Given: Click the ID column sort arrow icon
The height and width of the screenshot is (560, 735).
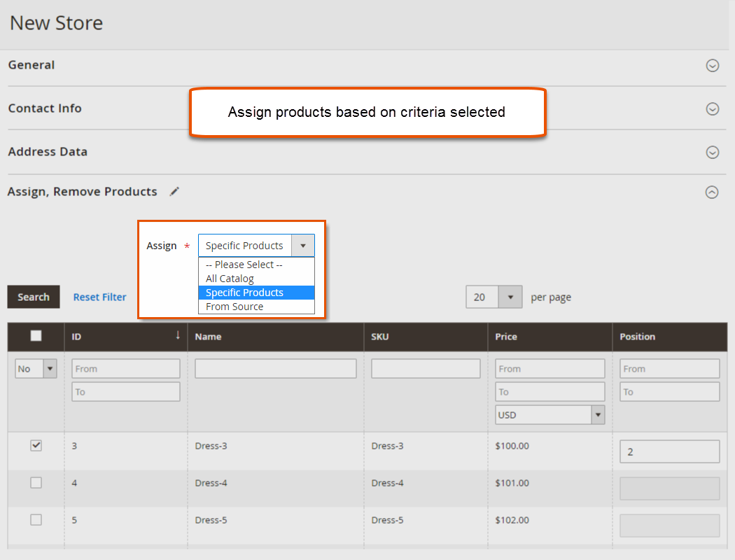Looking at the screenshot, I should pyautogui.click(x=178, y=335).
